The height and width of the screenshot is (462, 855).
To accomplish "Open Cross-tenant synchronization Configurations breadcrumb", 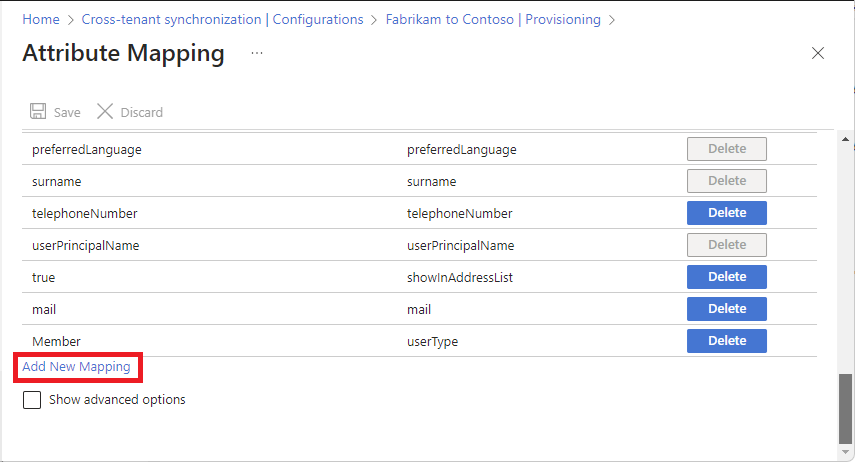I will (x=222, y=19).
